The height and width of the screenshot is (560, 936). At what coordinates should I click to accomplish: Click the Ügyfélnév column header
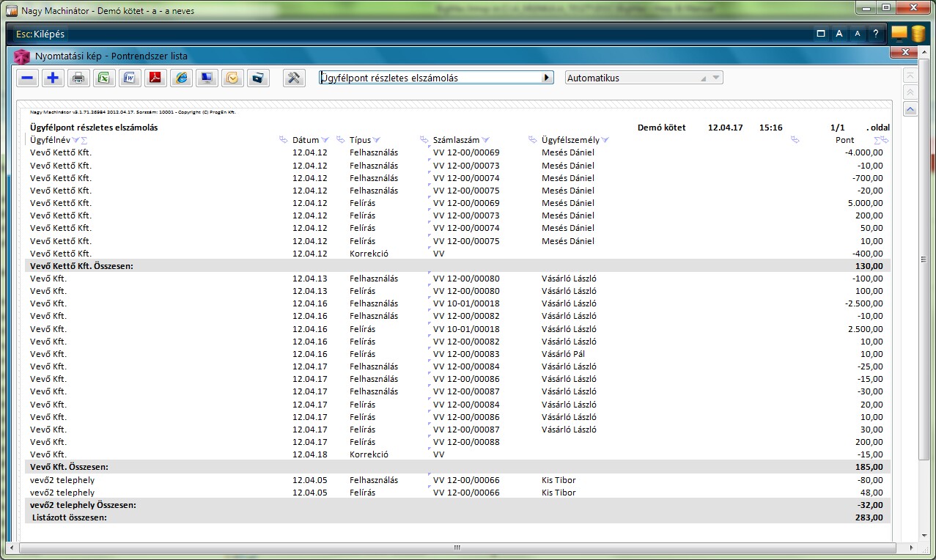pyautogui.click(x=51, y=140)
